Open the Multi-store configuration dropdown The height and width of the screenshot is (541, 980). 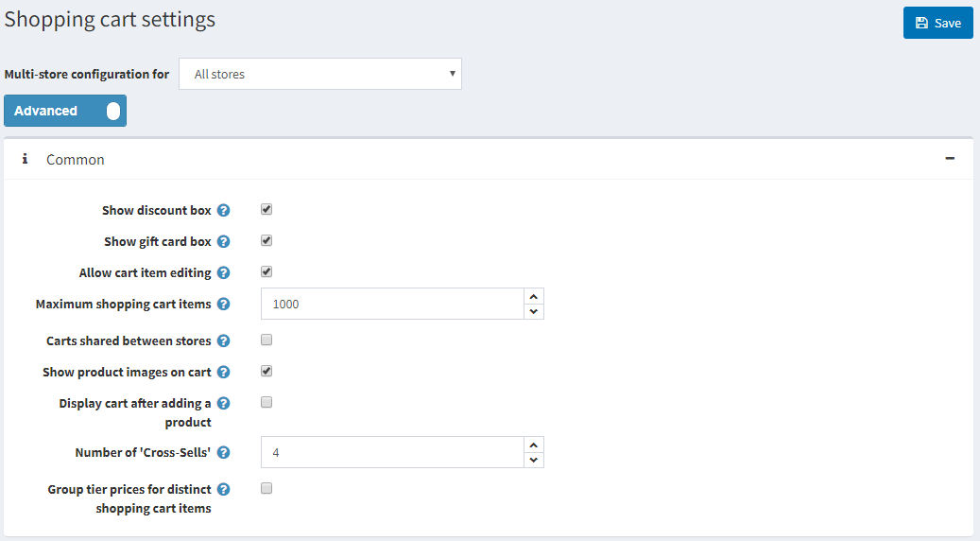pyautogui.click(x=319, y=74)
